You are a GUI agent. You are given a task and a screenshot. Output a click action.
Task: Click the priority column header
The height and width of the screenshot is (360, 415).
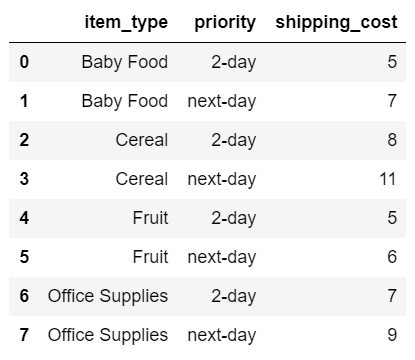(x=225, y=23)
